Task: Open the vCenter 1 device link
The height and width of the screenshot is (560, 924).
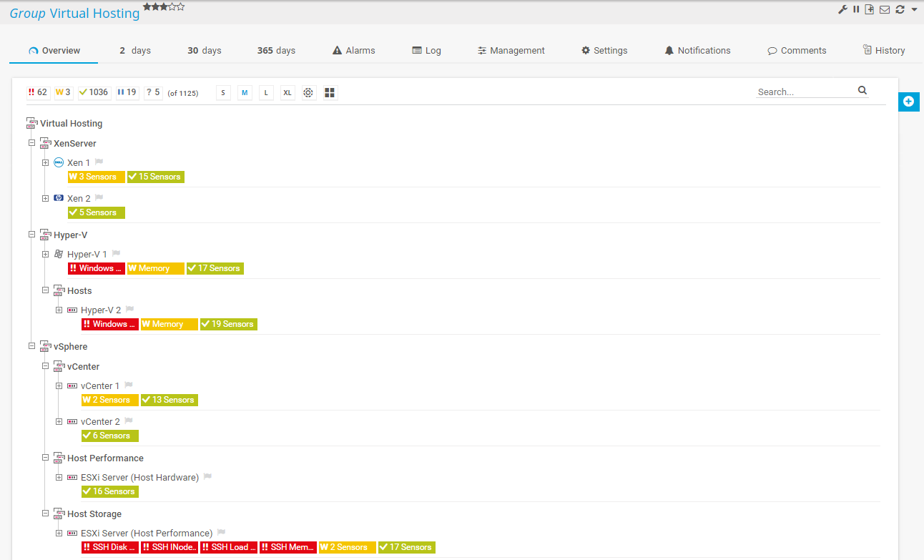Action: point(100,386)
